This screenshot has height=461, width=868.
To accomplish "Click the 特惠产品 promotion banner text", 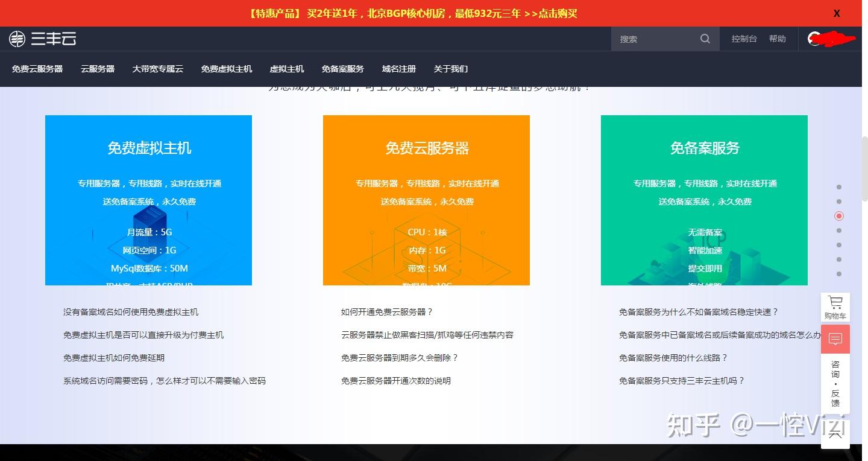I will [x=412, y=13].
